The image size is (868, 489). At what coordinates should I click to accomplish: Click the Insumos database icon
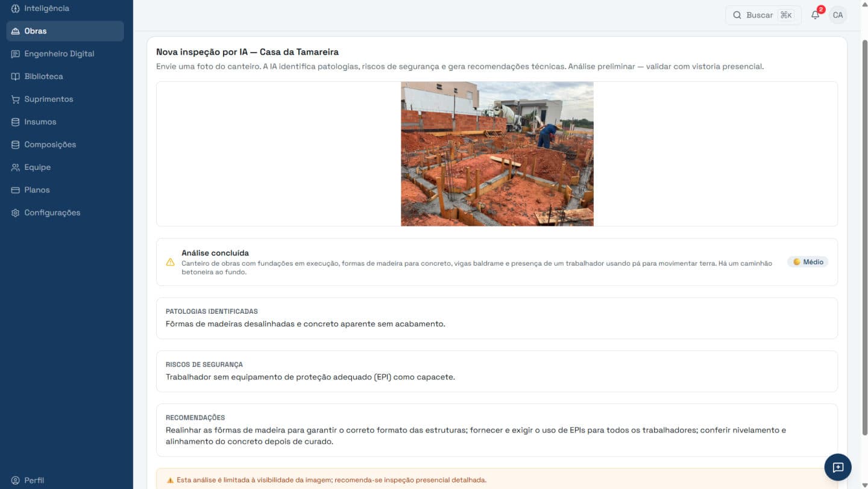16,122
